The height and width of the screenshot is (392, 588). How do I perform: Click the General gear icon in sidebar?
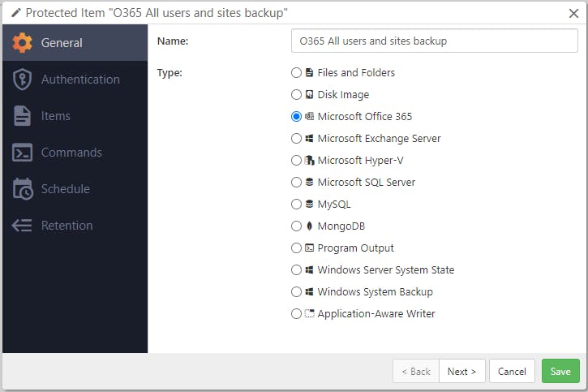22,43
